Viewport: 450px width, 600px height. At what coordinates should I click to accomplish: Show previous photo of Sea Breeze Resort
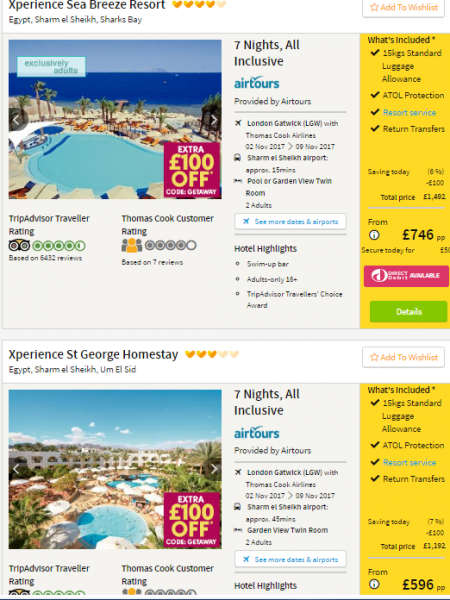click(x=16, y=120)
